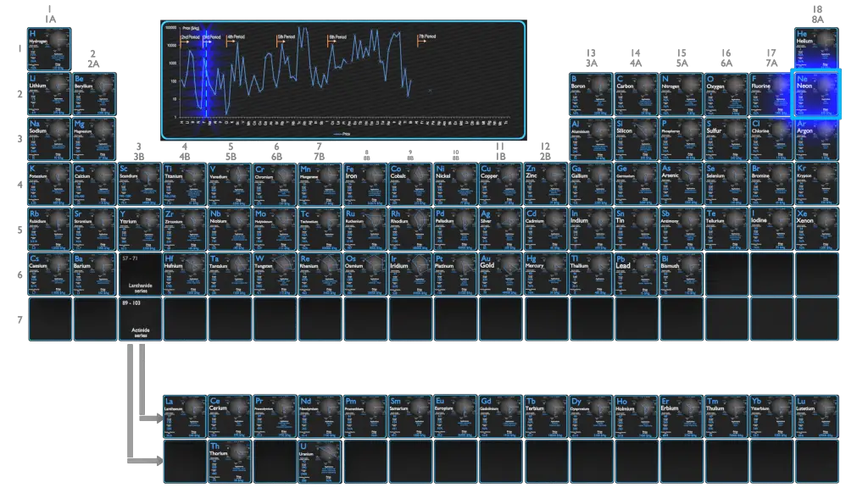Open the Helium element tile

pos(815,49)
